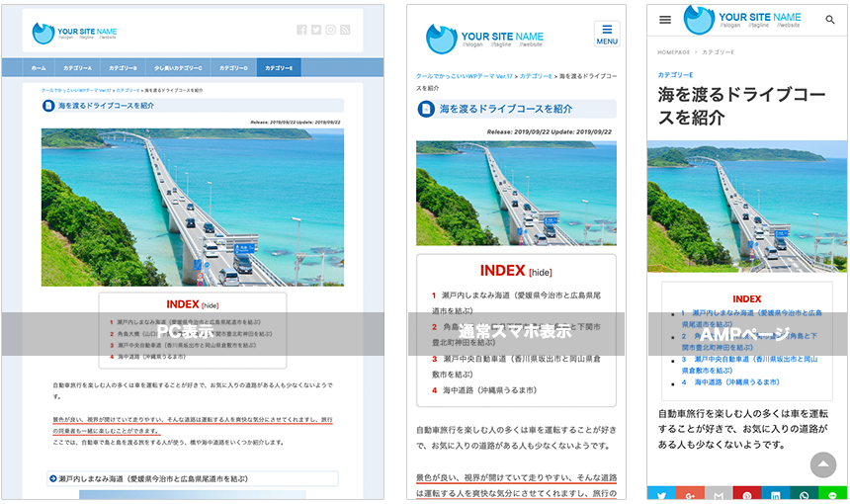This screenshot has width=850, height=504.
Task: Open index item 4 海中道路 in AMP page
Action: 730,382
